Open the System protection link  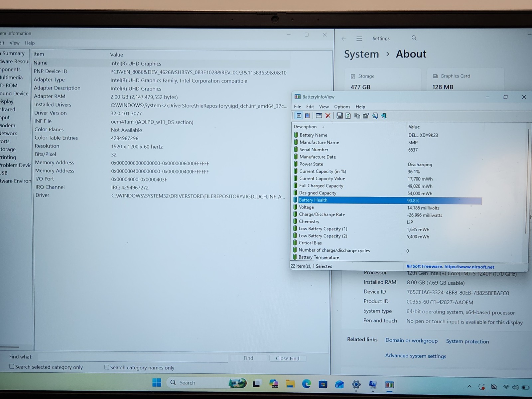[467, 341]
